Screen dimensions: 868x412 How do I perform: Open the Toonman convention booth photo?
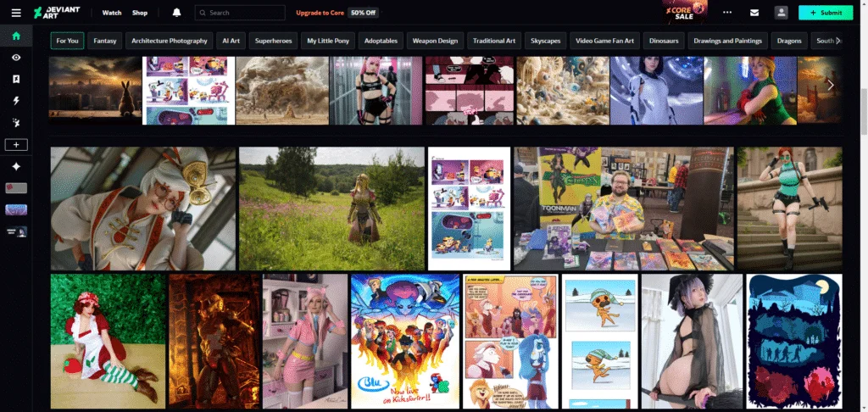[x=624, y=209]
